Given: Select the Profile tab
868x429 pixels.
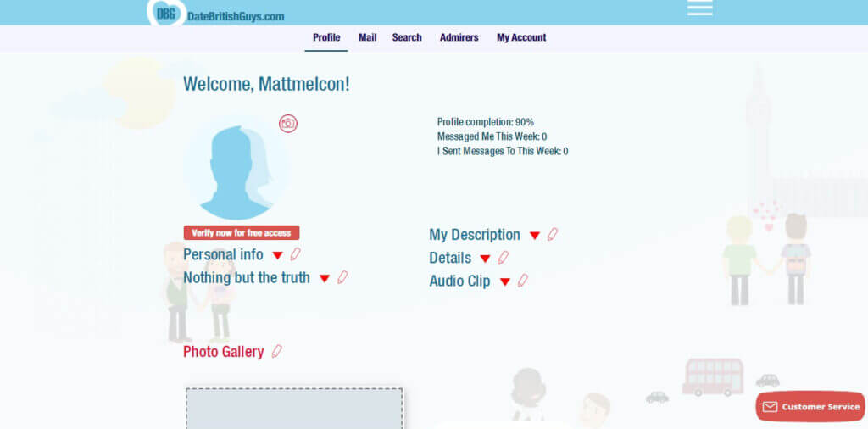Looking at the screenshot, I should 326,37.
